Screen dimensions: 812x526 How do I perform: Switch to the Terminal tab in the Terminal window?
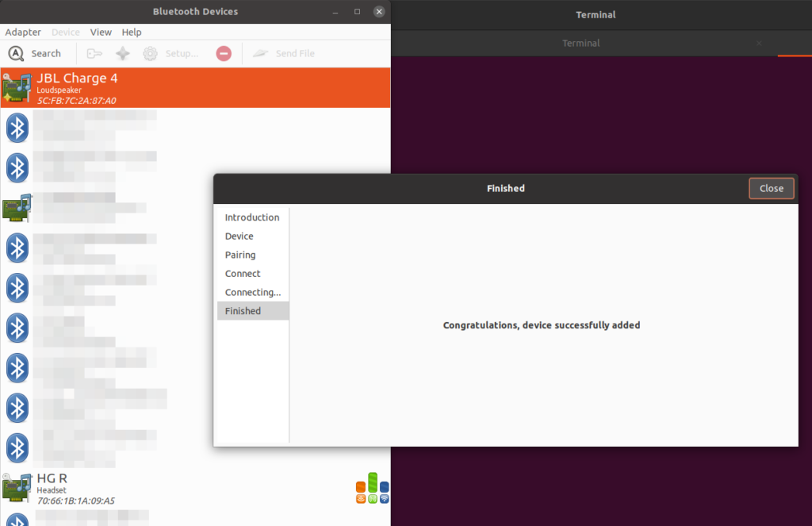click(x=581, y=44)
